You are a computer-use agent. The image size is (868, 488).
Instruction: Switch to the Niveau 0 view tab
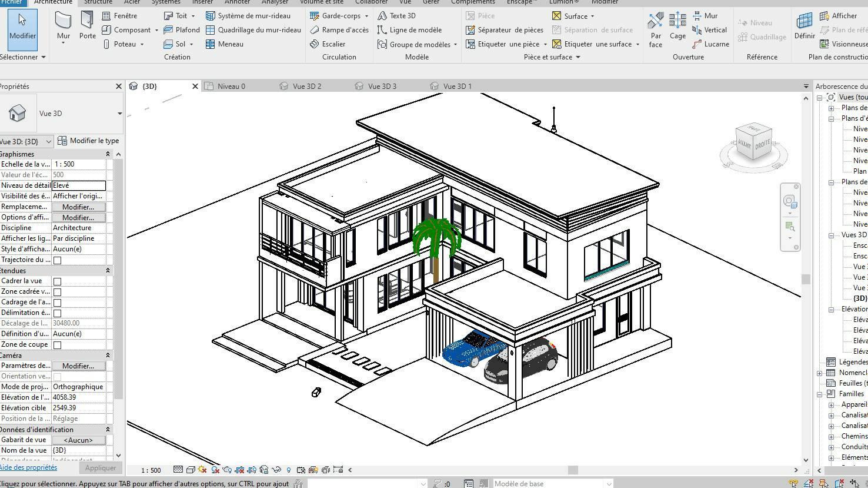(231, 87)
